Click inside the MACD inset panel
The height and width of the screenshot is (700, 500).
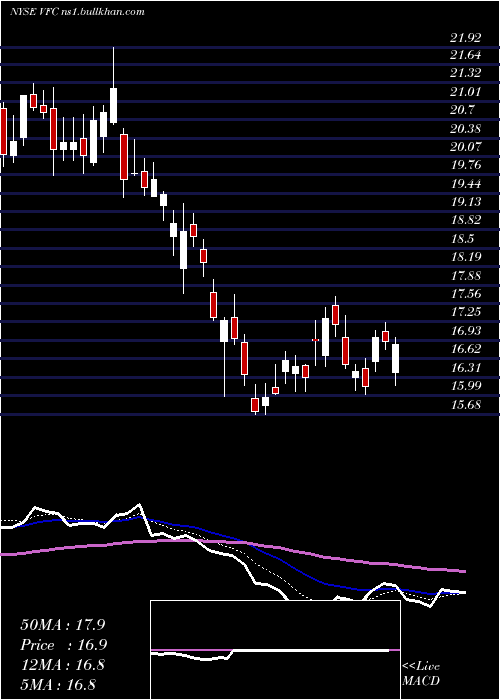coord(275,650)
